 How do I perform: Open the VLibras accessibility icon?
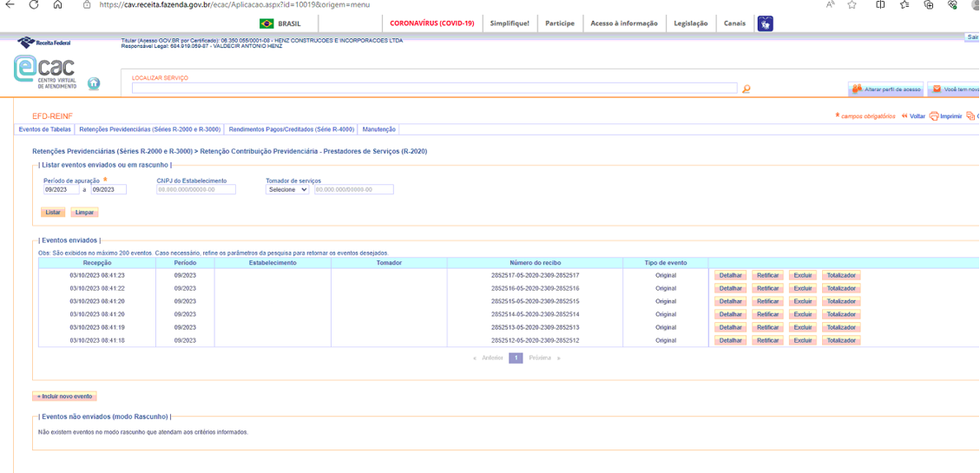tap(765, 23)
